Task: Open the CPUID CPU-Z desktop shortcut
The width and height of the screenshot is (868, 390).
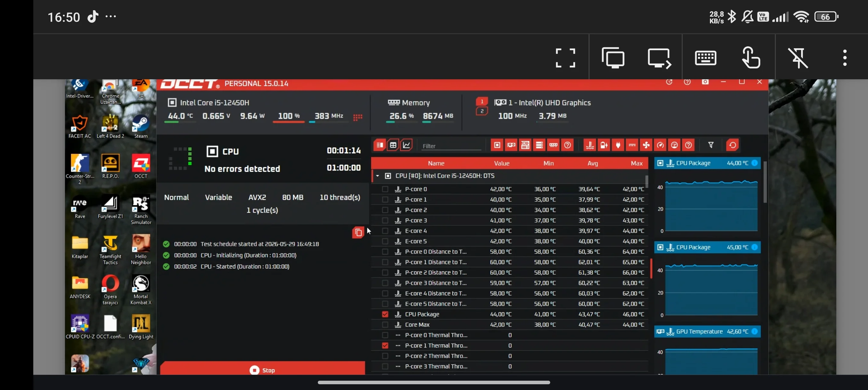Action: click(x=80, y=327)
